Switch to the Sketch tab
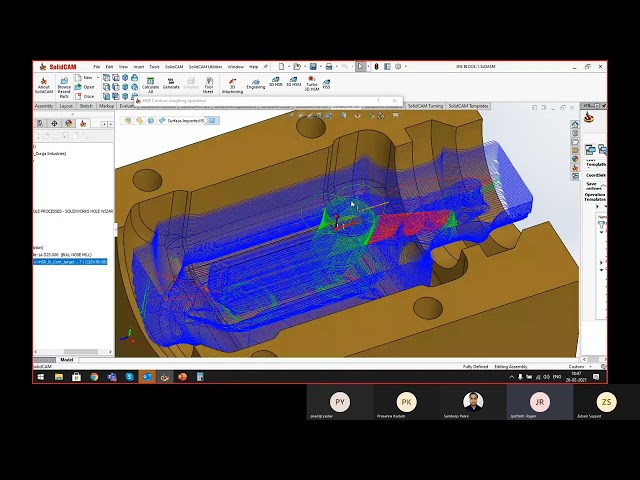This screenshot has height=480, width=640. click(x=86, y=106)
